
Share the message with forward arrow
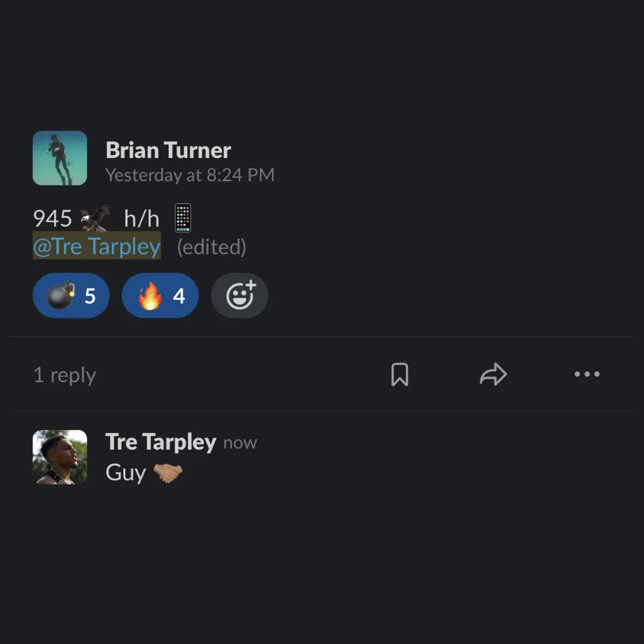pos(493,374)
